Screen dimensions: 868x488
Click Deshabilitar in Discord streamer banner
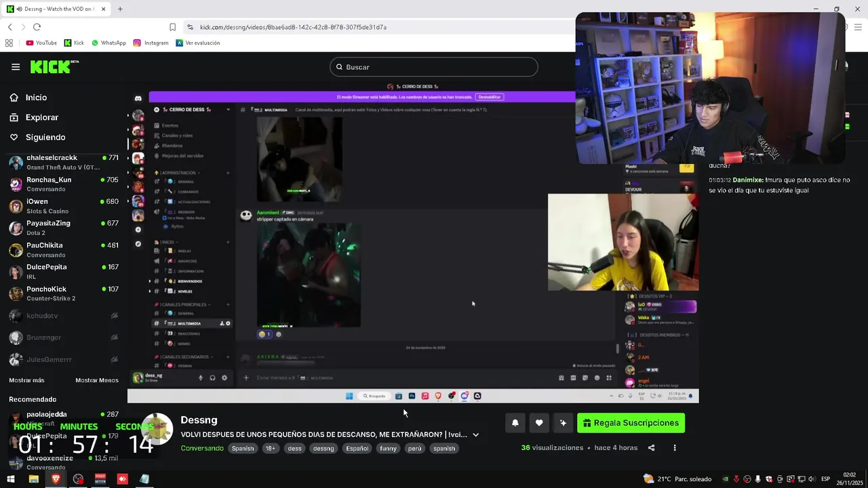pyautogui.click(x=490, y=97)
